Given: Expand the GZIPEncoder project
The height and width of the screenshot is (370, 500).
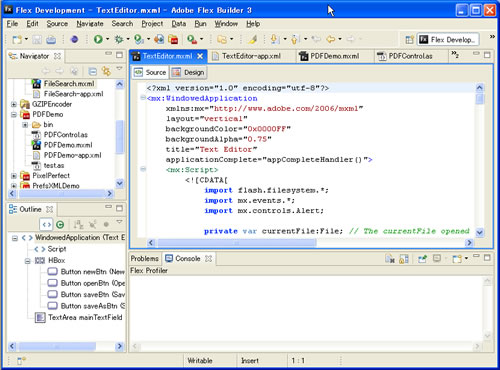Looking at the screenshot, I should (14, 104).
